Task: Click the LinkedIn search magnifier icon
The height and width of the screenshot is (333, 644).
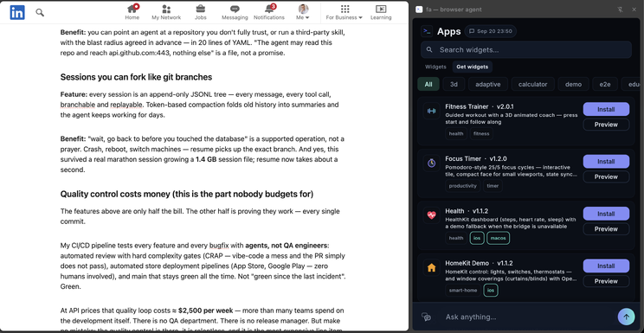Action: coord(40,13)
